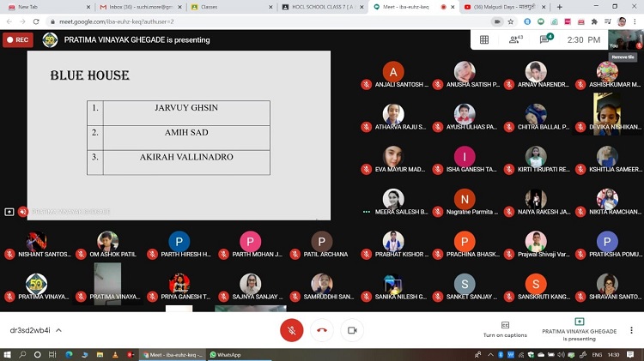Switch to the Inbox Gmail tab

(137, 7)
